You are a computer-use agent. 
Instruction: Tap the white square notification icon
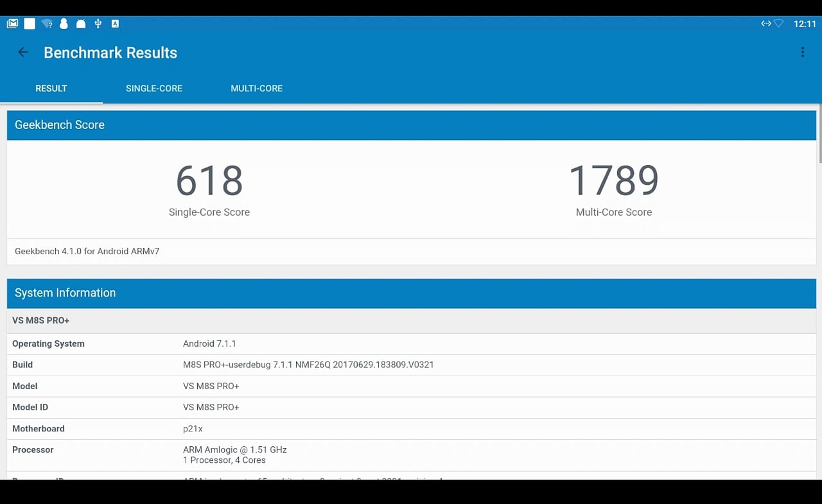point(30,24)
